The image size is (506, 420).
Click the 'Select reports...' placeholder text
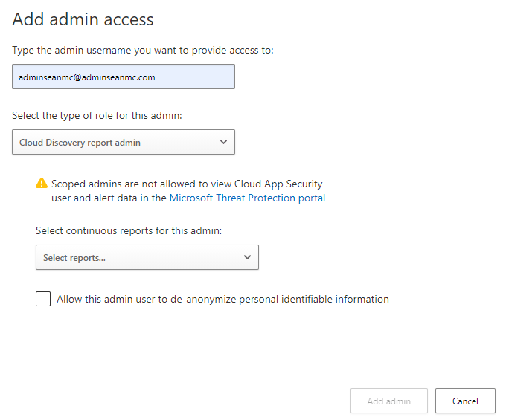[74, 258]
